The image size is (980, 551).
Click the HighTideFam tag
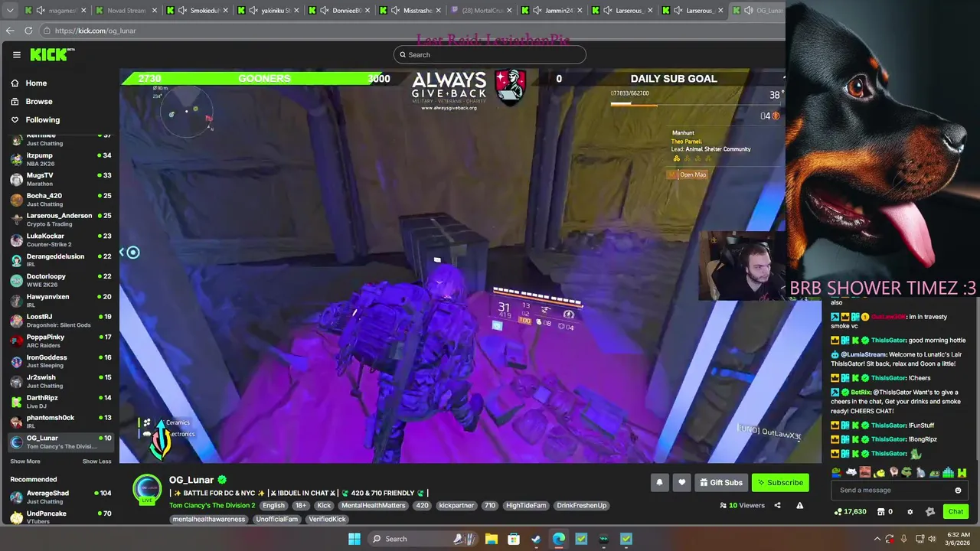(x=526, y=506)
